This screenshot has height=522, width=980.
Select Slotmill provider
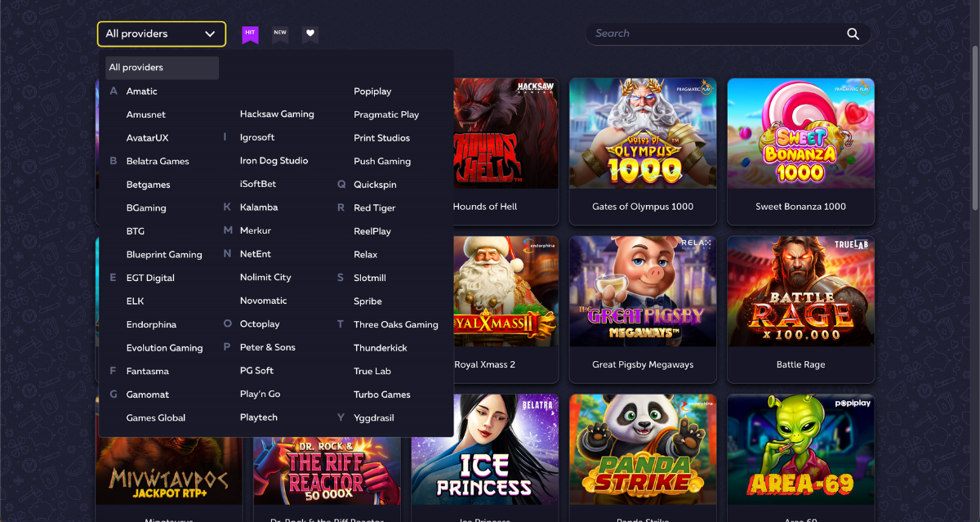click(370, 278)
